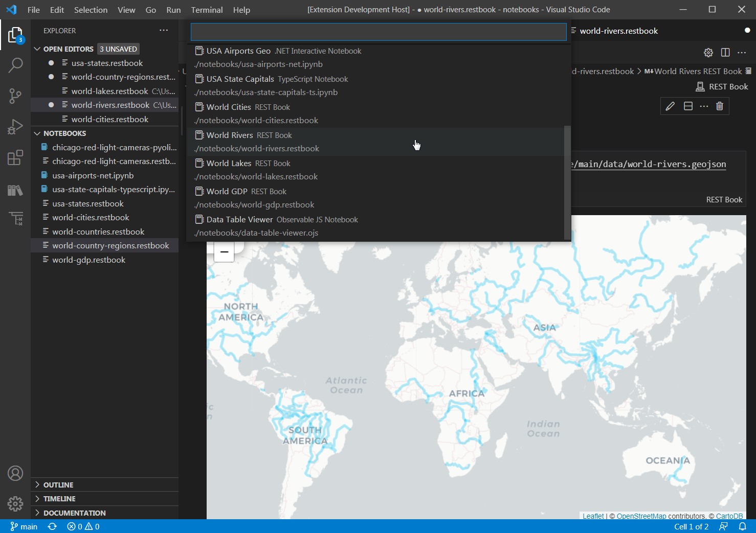This screenshot has width=756, height=533.
Task: Open the notifications bell in status bar
Action: click(742, 526)
